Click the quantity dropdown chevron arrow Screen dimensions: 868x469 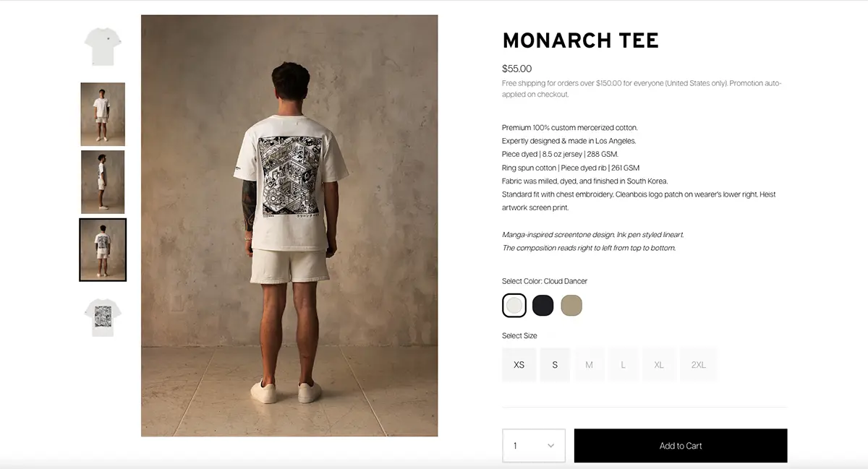point(551,446)
